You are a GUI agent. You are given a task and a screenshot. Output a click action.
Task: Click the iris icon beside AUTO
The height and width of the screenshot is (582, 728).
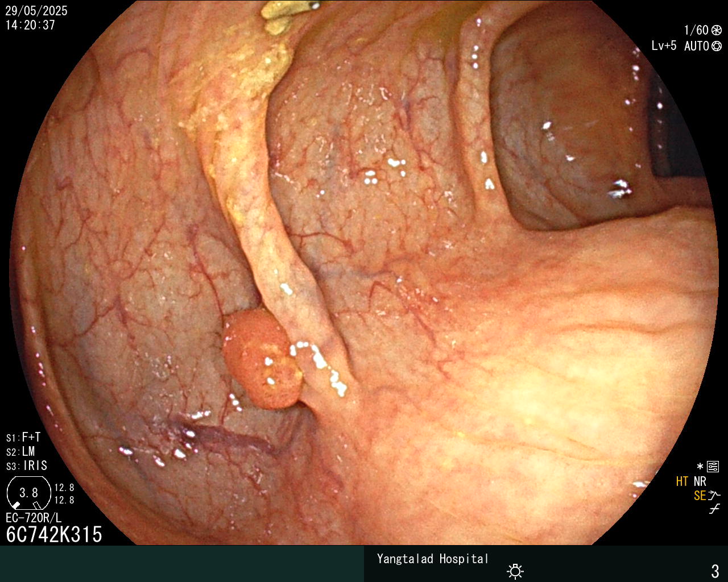click(x=717, y=46)
